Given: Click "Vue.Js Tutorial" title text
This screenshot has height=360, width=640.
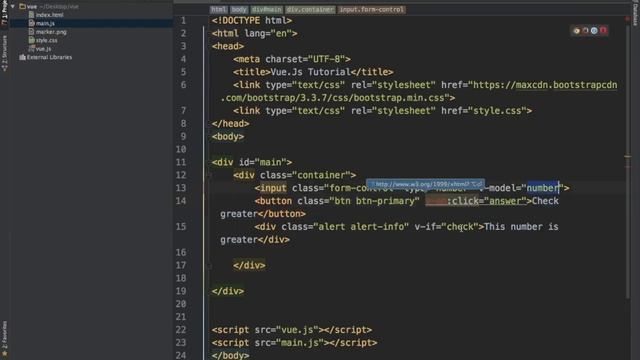Looking at the screenshot, I should pyautogui.click(x=311, y=72).
